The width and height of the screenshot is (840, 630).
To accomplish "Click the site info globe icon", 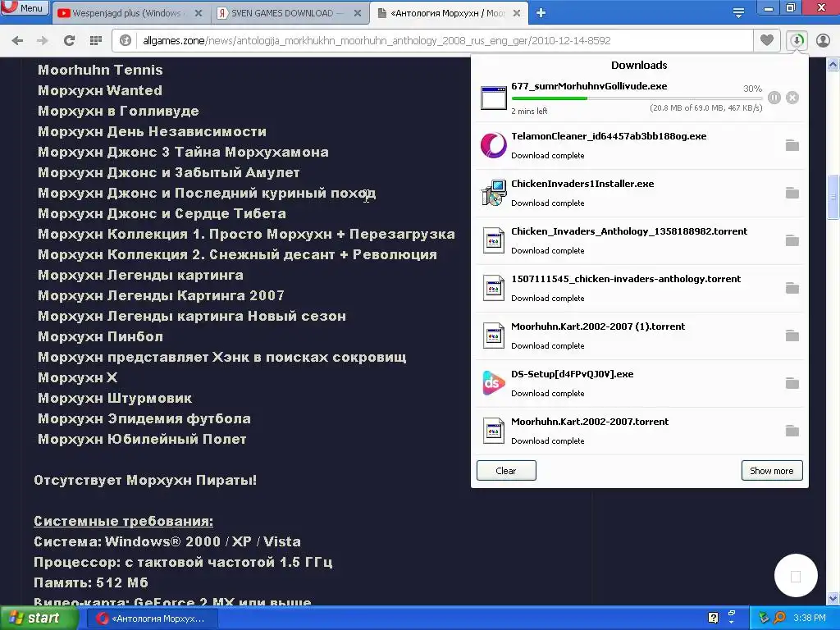I will tap(126, 41).
